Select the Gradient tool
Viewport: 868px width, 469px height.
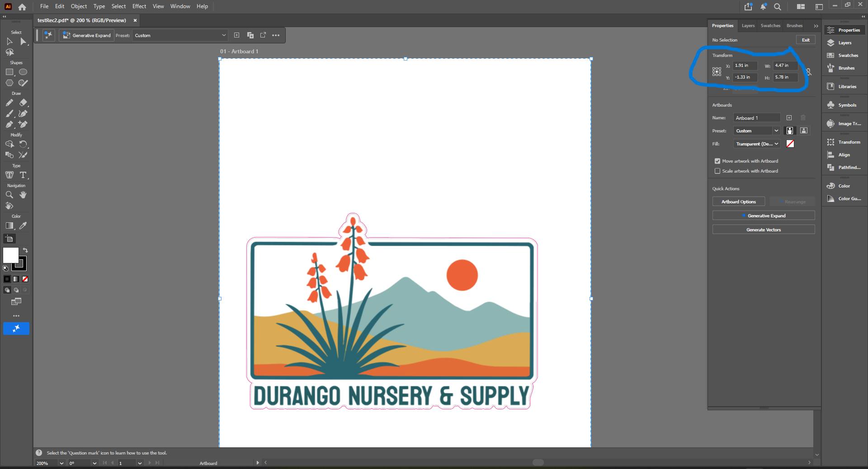coord(9,225)
